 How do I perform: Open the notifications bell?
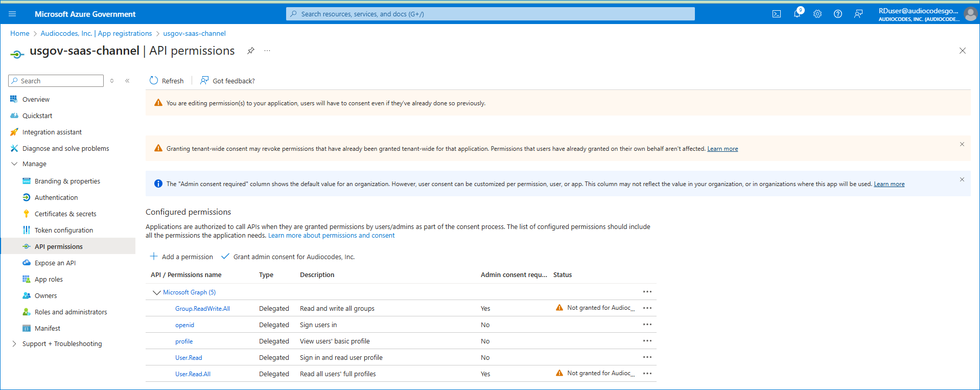[x=797, y=14]
